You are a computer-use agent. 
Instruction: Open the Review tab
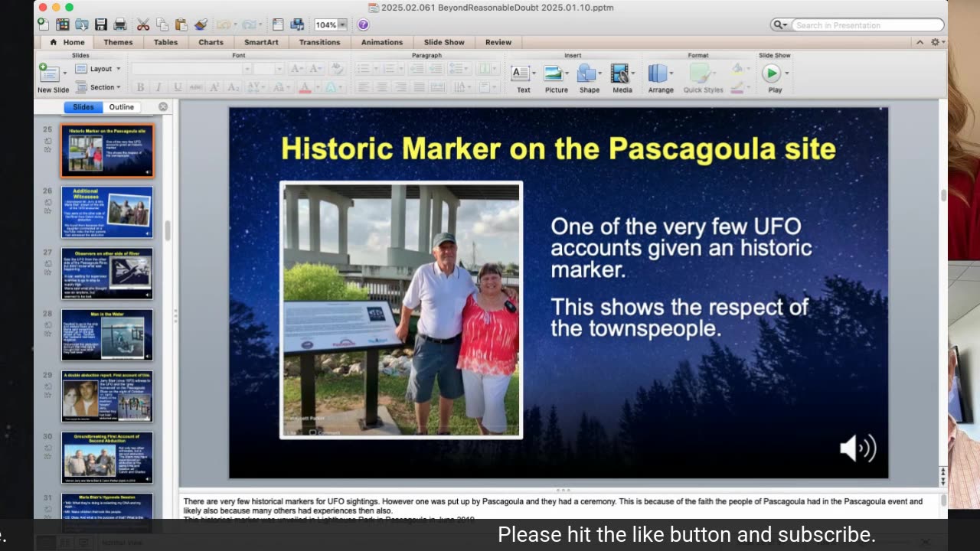click(x=498, y=42)
